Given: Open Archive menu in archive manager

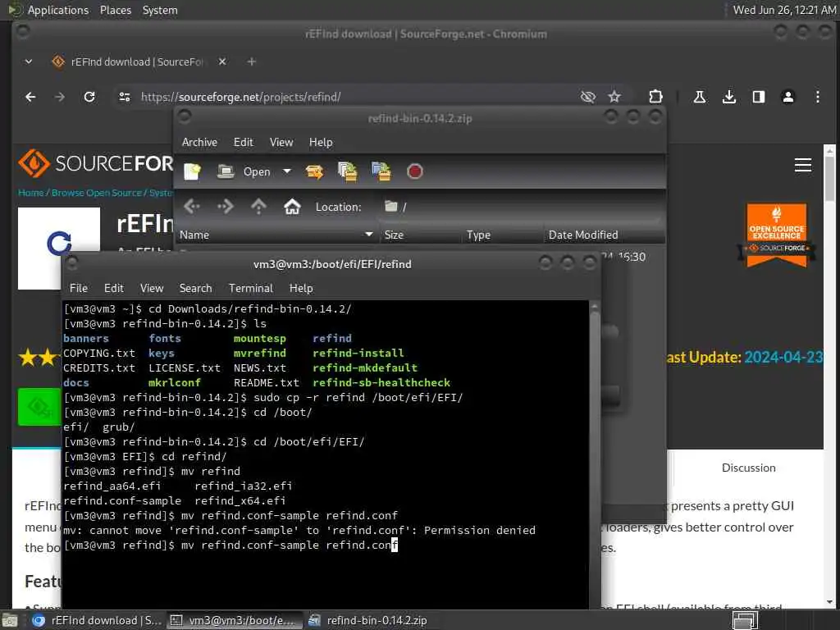Looking at the screenshot, I should click(199, 142).
